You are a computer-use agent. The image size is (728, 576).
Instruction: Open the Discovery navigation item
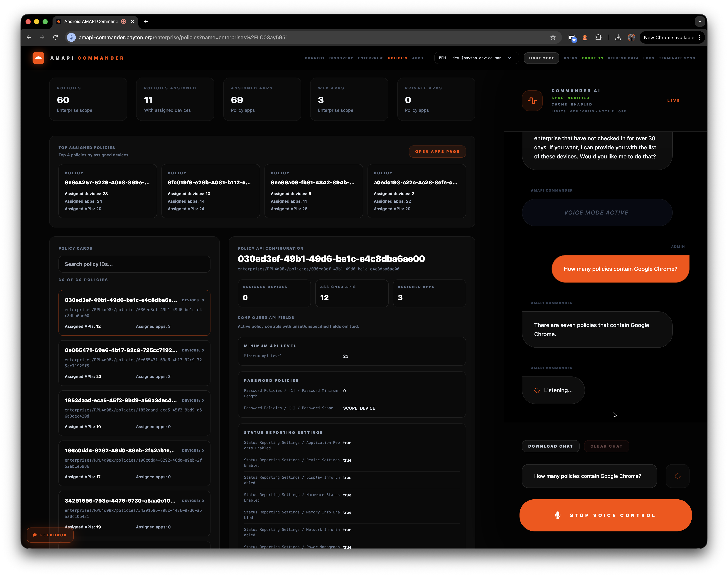click(341, 58)
